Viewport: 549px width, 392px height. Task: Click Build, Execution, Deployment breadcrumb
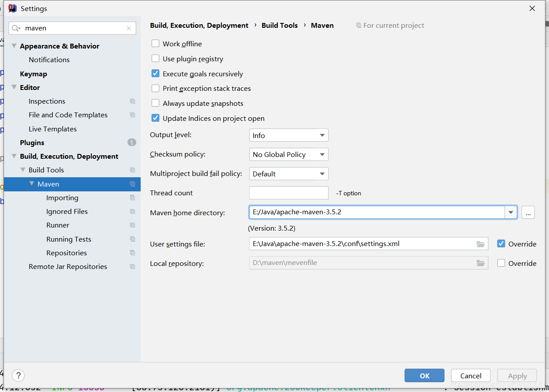[199, 26]
